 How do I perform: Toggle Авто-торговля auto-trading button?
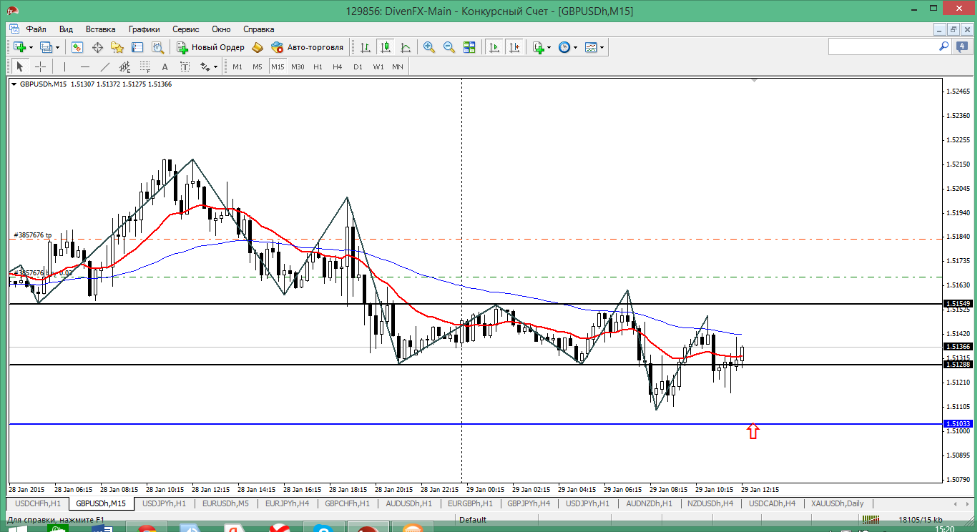pos(308,47)
